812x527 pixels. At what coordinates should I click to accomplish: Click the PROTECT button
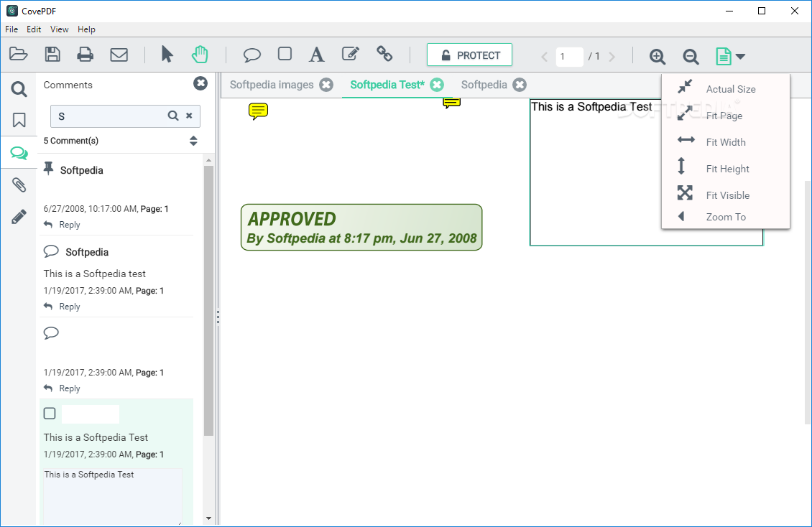pos(470,55)
